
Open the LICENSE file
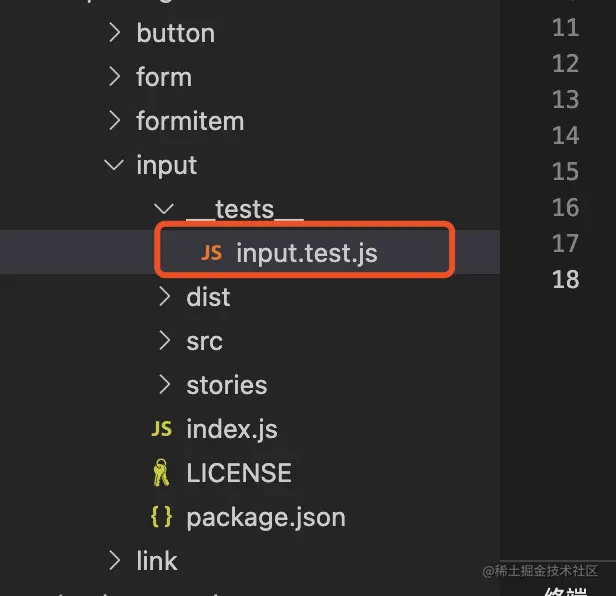click(239, 473)
